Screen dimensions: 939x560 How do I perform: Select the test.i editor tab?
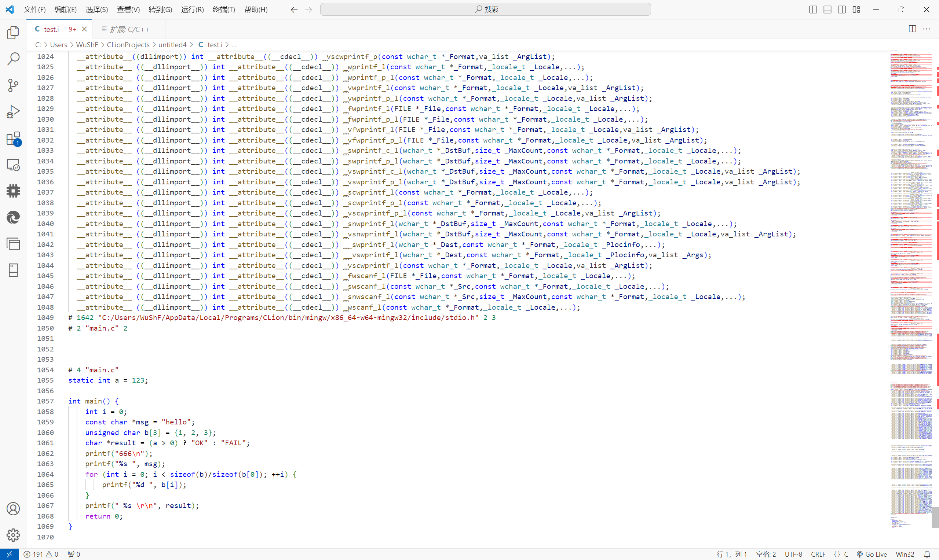(51, 29)
